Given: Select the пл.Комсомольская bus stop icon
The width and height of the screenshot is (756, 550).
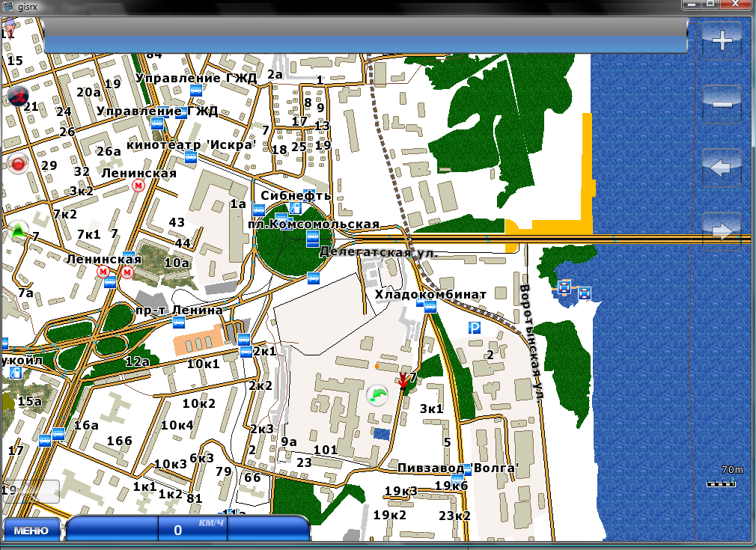Looking at the screenshot, I should [312, 238].
